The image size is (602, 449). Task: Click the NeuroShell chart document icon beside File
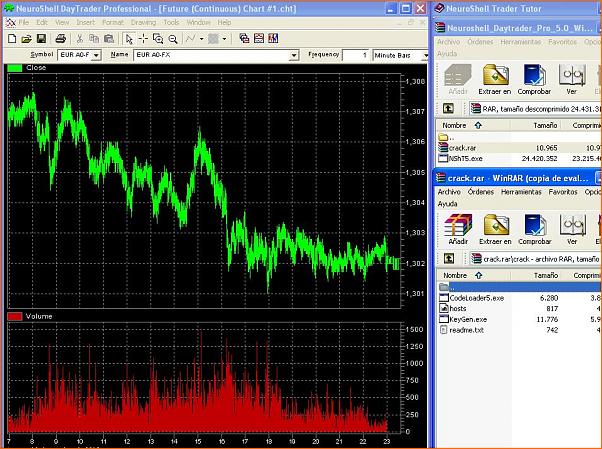[10, 23]
